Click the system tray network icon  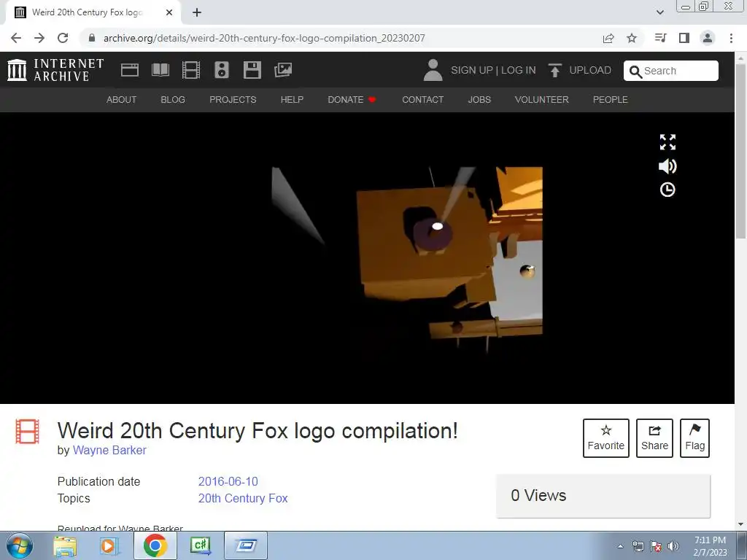click(x=638, y=546)
